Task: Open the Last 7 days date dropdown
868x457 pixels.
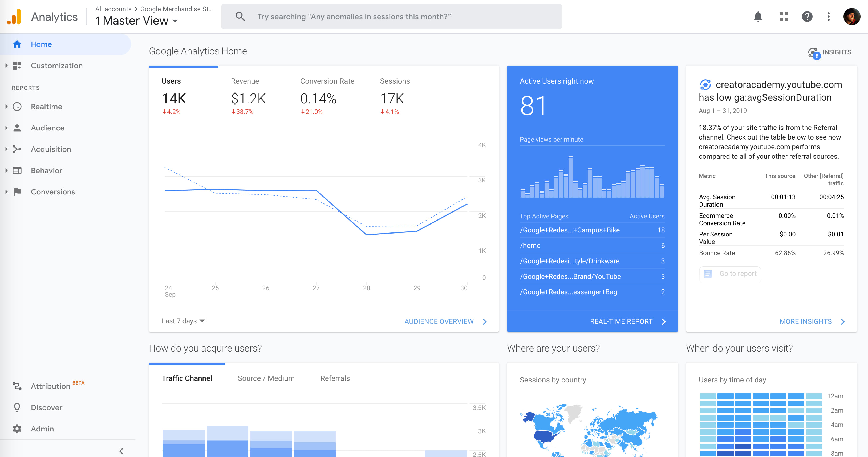Action: (x=183, y=321)
